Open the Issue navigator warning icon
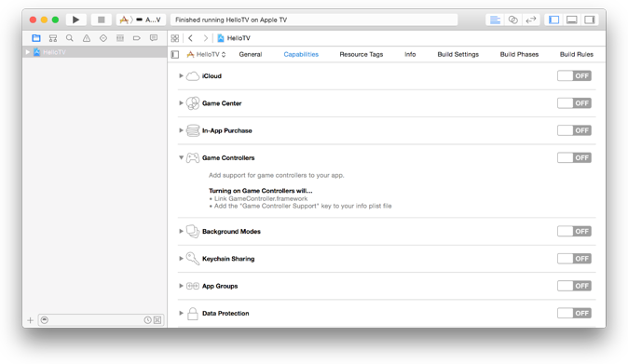The height and width of the screenshot is (364, 628). tap(87, 38)
